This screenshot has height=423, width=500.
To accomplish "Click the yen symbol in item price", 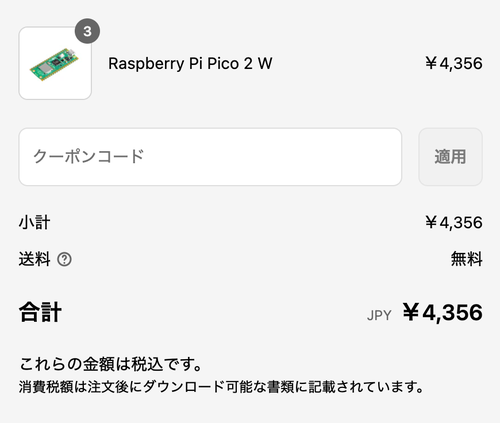I will [431, 63].
